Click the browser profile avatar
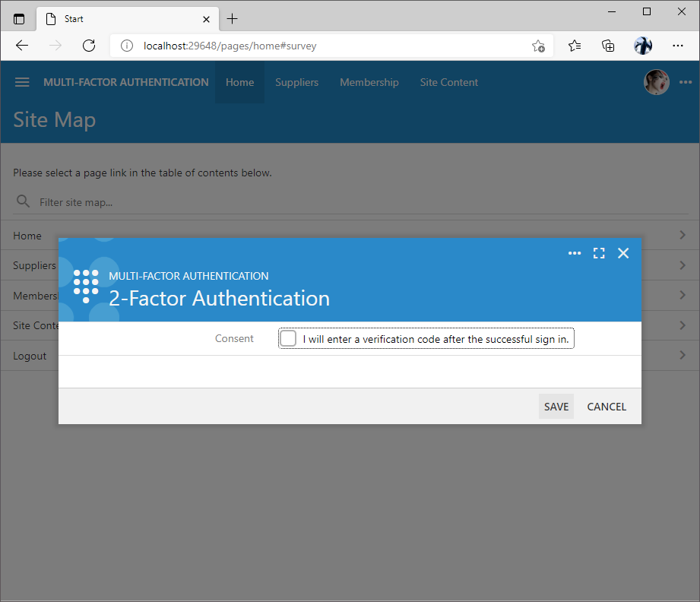 point(643,46)
